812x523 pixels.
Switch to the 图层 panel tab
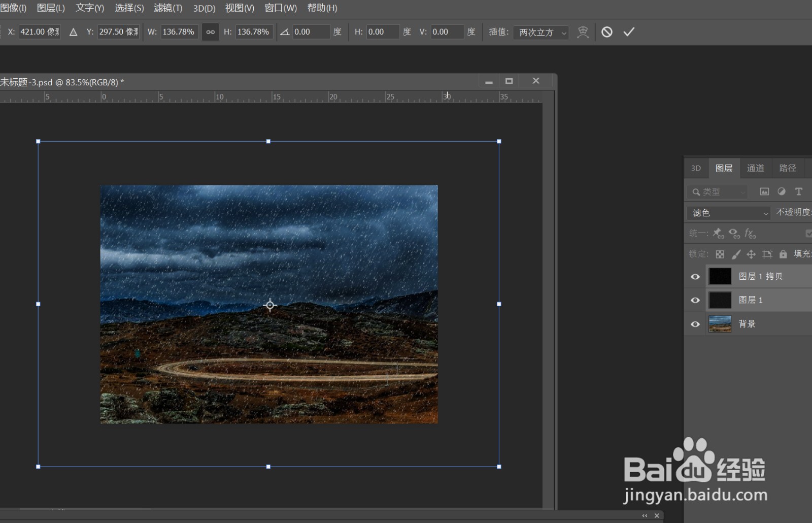(x=724, y=168)
